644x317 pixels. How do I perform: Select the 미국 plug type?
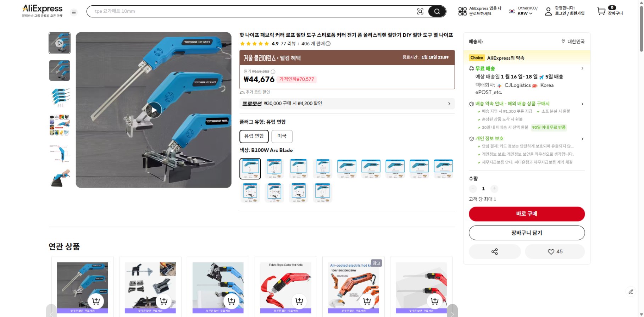coord(282,136)
